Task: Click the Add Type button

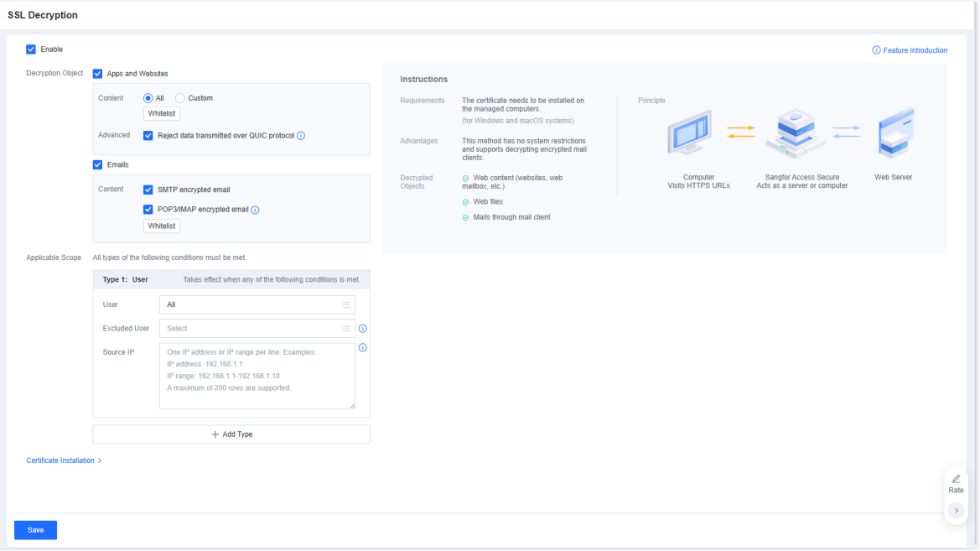Action: point(231,434)
